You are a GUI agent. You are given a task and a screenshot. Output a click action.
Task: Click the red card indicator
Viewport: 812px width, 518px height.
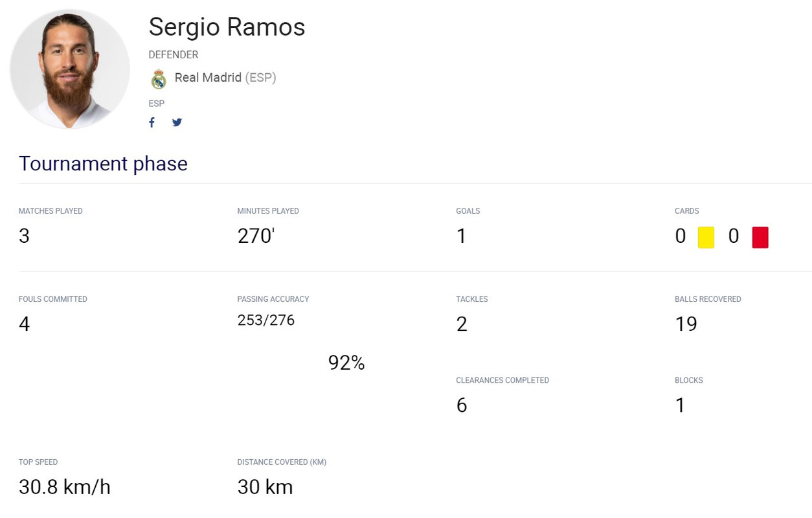760,237
